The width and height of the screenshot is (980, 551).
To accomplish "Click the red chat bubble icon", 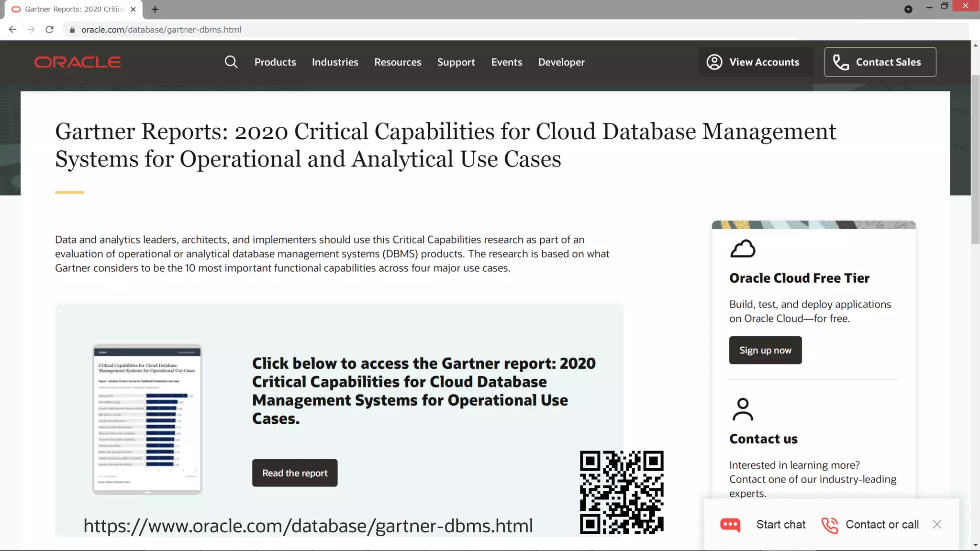I will (730, 525).
